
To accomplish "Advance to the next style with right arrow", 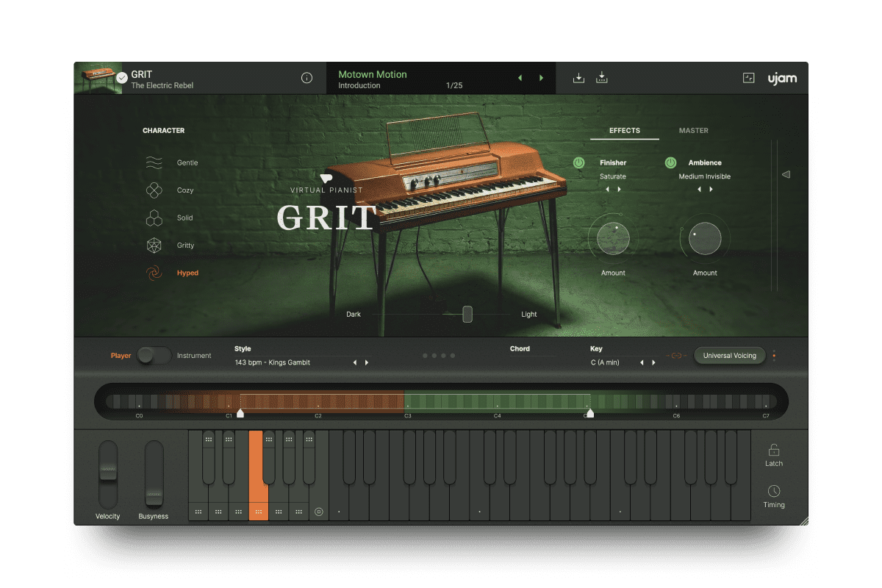I will (367, 362).
